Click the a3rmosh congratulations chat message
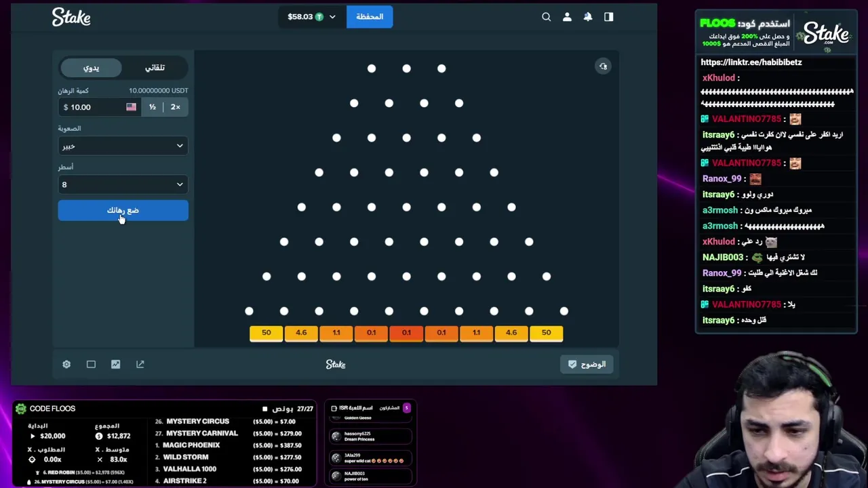Viewport: 868px width, 488px height. click(x=757, y=210)
